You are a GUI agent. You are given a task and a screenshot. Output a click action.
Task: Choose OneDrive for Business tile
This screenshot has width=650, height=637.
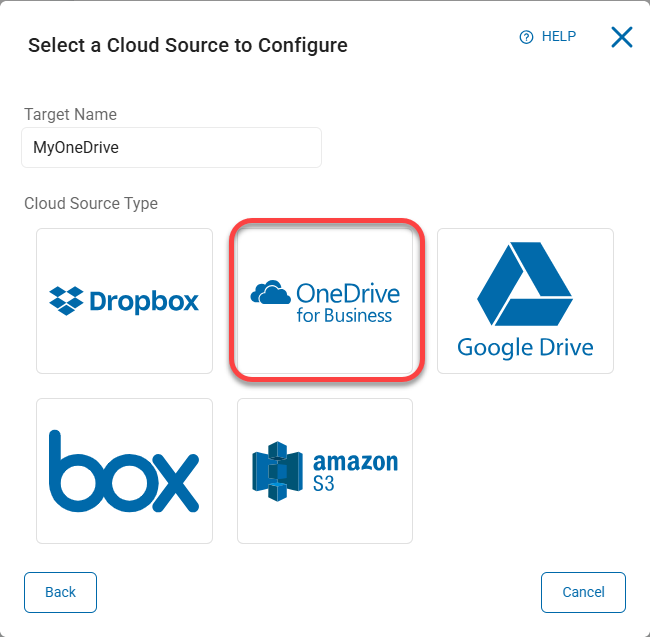pyautogui.click(x=325, y=301)
